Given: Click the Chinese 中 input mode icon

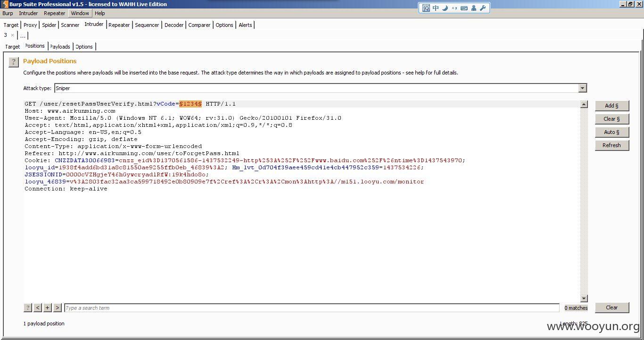Looking at the screenshot, I should point(436,8).
